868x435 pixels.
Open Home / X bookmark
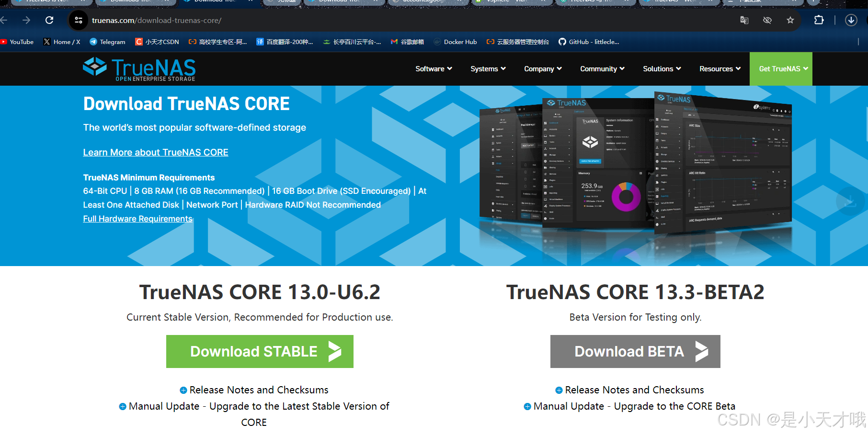[62, 42]
